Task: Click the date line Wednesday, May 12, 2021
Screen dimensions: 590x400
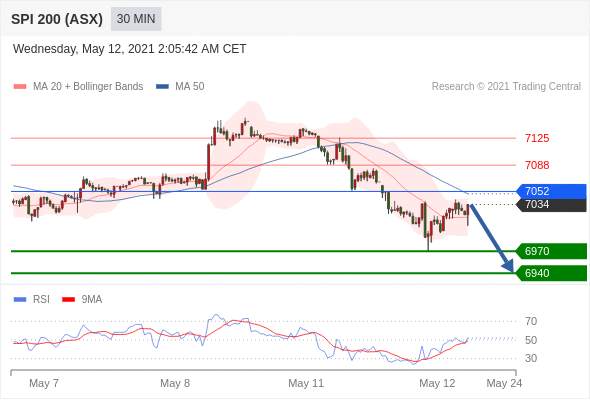Action: [129, 49]
